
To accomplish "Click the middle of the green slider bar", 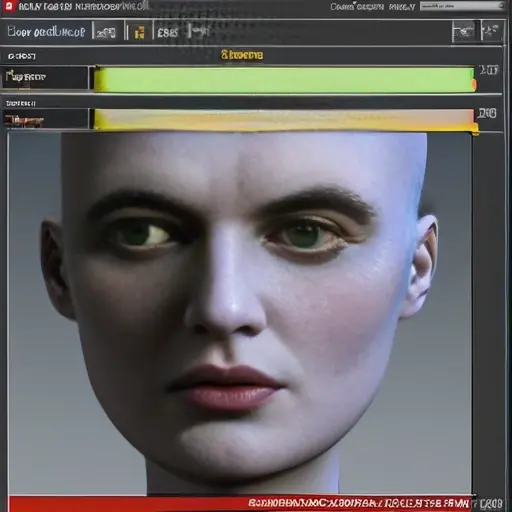I will (284, 80).
